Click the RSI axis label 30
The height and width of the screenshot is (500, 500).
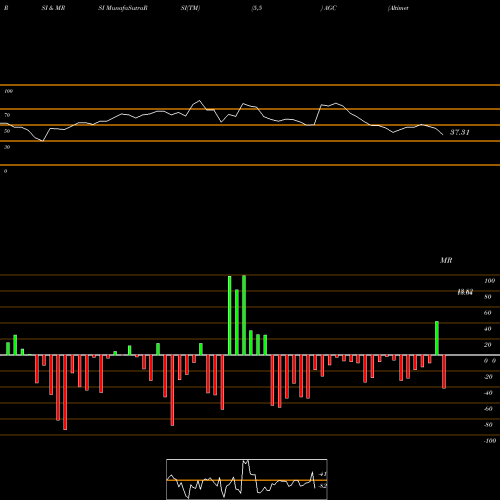[x=7, y=147]
